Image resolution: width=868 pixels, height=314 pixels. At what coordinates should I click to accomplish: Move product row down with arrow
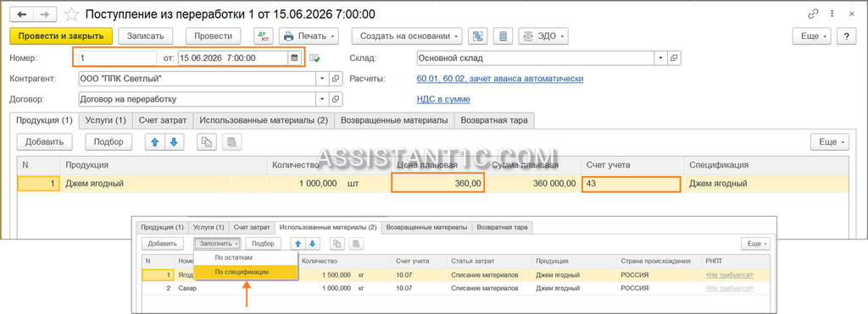coord(174,142)
